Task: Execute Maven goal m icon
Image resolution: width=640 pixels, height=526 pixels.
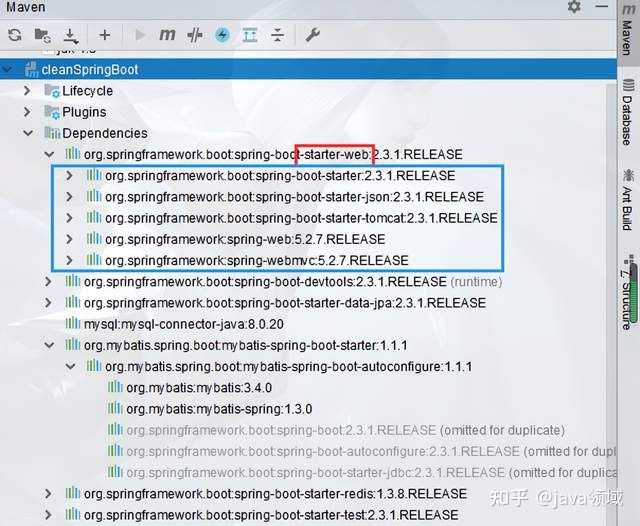Action: coord(167,35)
